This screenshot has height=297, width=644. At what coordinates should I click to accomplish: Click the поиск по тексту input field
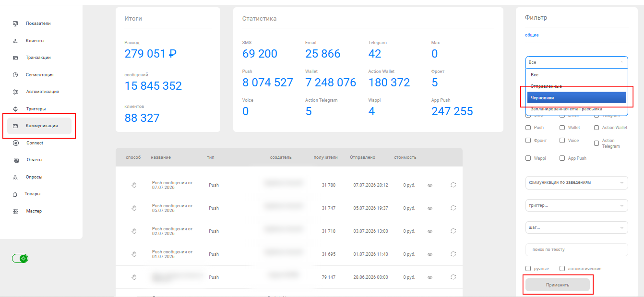[x=577, y=249]
